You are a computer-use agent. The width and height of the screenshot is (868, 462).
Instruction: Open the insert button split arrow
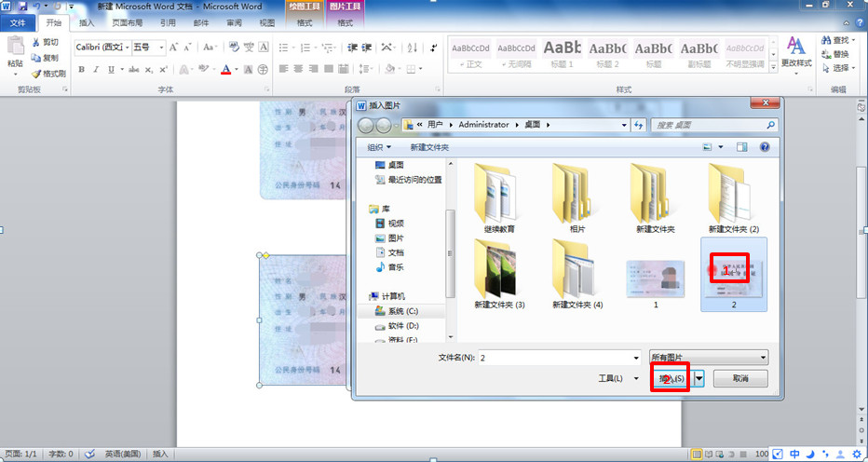[x=699, y=378]
